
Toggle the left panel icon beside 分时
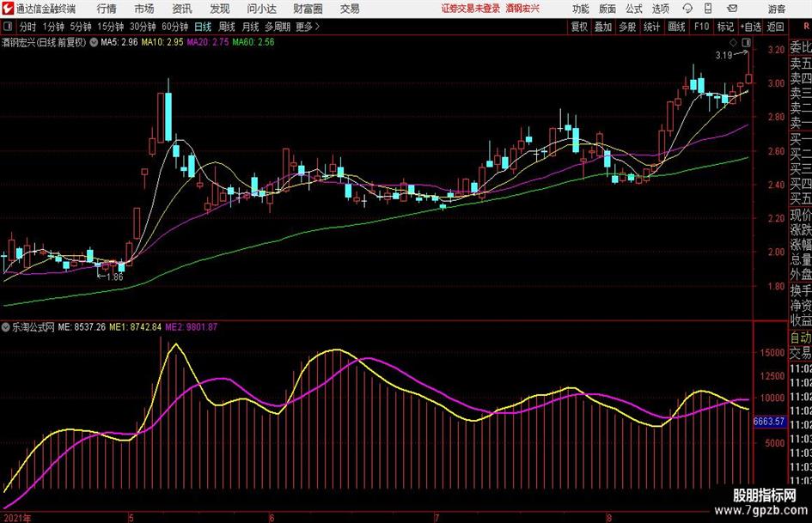point(8,27)
